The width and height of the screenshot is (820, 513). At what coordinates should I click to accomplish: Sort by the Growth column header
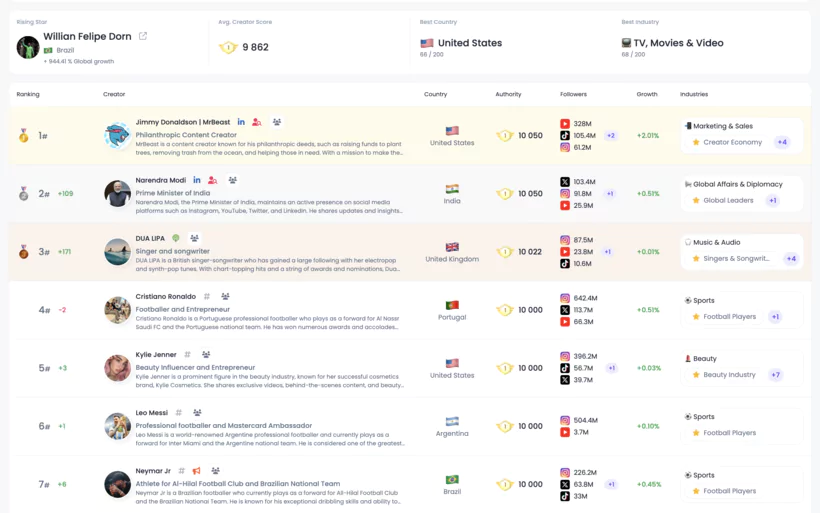pos(647,94)
